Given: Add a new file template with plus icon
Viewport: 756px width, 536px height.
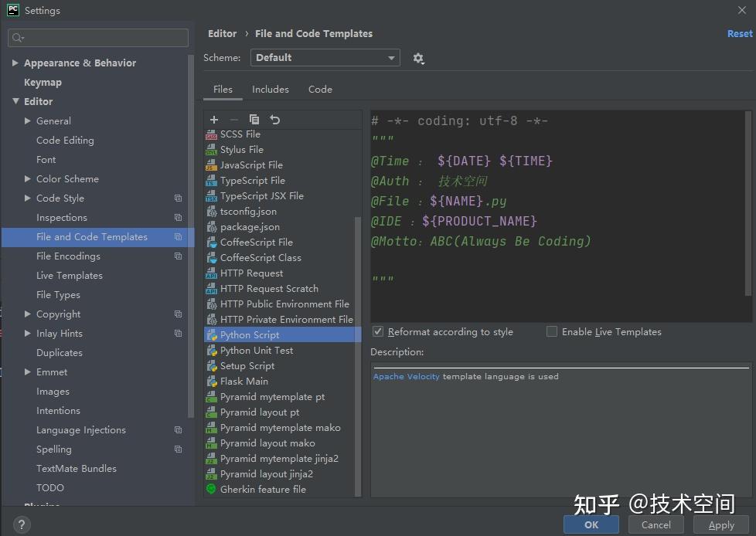Looking at the screenshot, I should pos(213,120).
